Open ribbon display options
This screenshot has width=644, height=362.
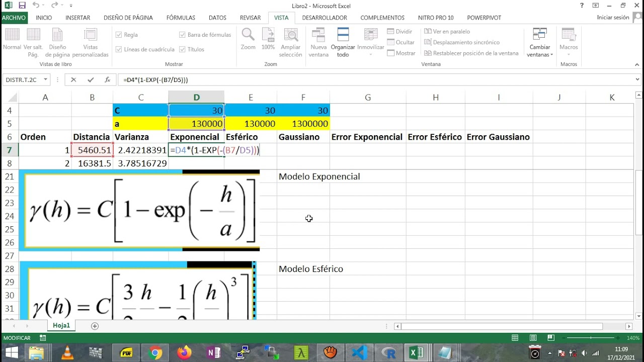(596, 6)
